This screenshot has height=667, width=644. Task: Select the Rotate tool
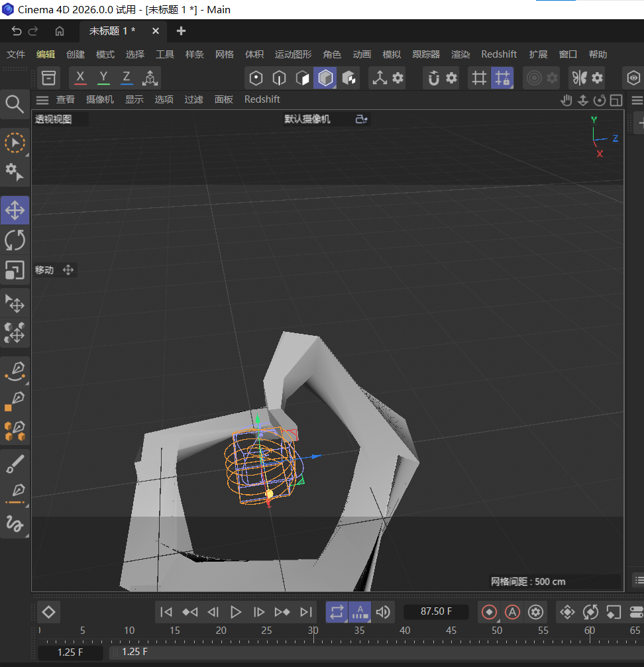point(15,240)
